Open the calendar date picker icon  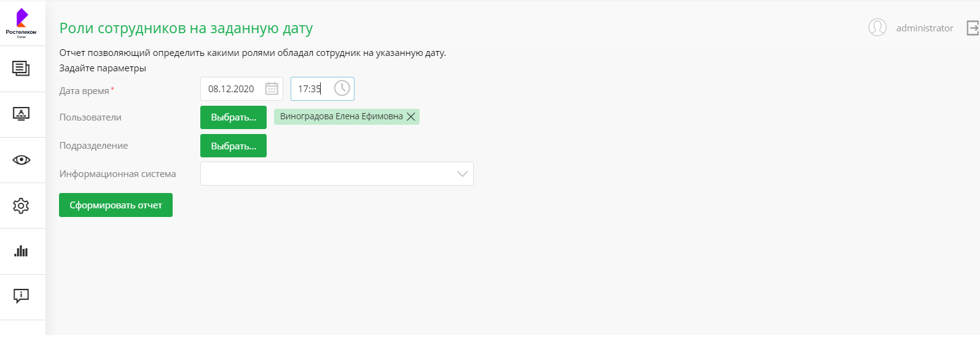coord(272,89)
